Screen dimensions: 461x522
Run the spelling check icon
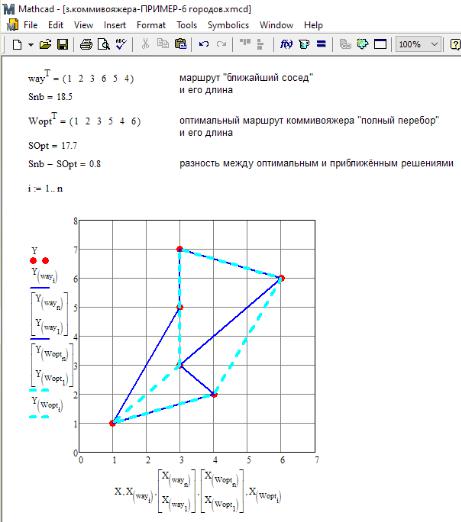click(121, 44)
